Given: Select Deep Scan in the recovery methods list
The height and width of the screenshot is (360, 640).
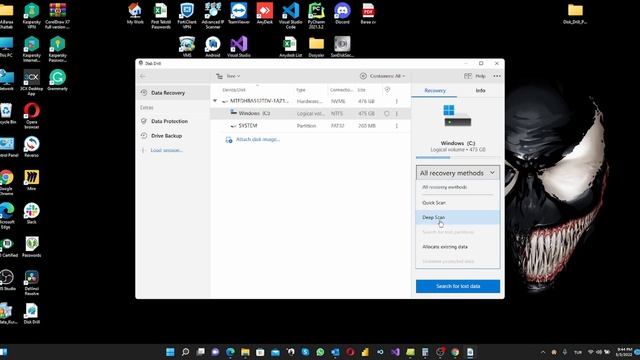Looking at the screenshot, I should 458,217.
